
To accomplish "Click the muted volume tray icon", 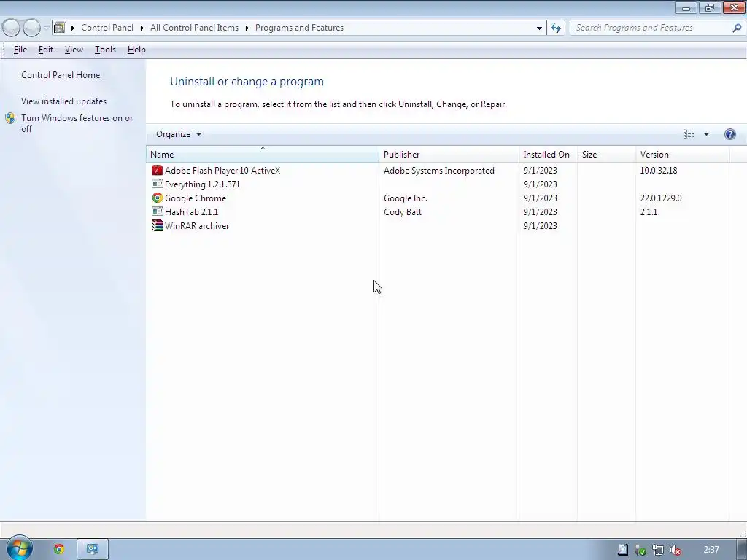I will click(675, 550).
